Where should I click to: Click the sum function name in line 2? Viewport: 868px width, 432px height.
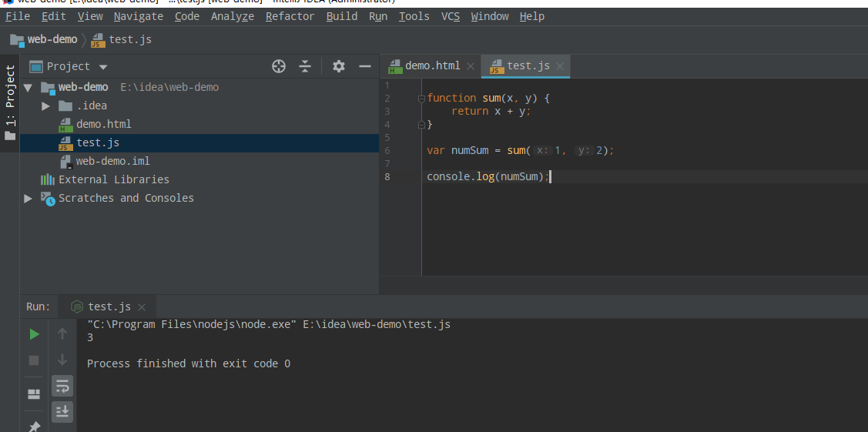pyautogui.click(x=491, y=98)
